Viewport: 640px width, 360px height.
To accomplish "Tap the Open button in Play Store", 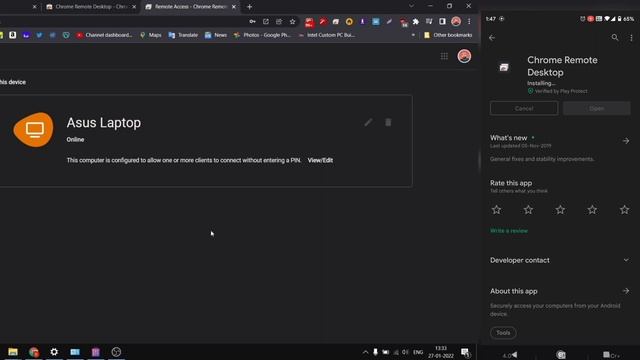I will coord(596,108).
